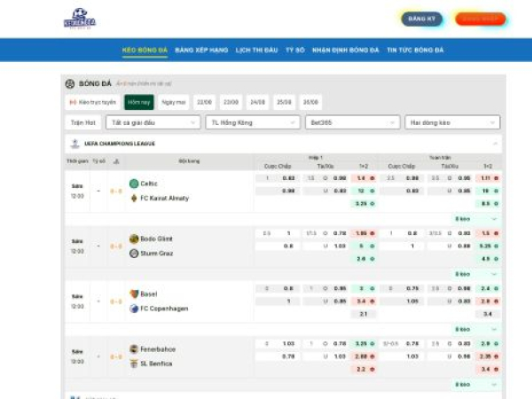Collapse the UEFA Champions League section

click(495, 143)
